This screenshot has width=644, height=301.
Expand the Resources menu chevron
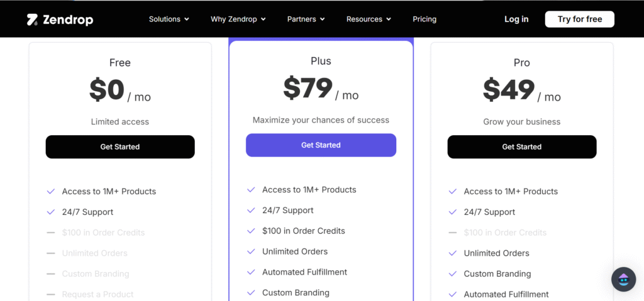(x=389, y=19)
